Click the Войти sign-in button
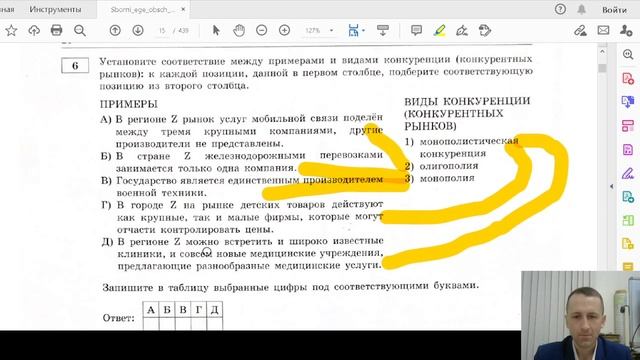The height and width of the screenshot is (360, 640). click(x=615, y=9)
